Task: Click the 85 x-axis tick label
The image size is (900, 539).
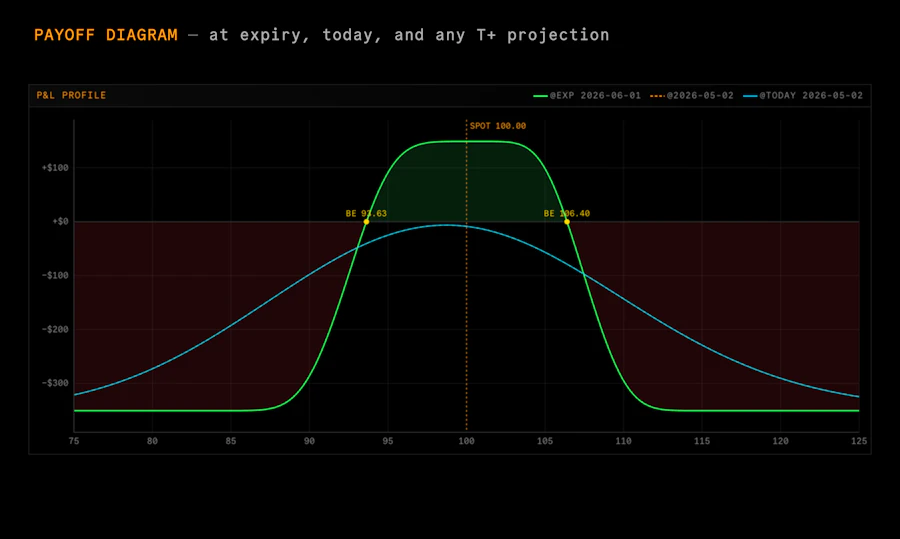Action: coord(231,441)
